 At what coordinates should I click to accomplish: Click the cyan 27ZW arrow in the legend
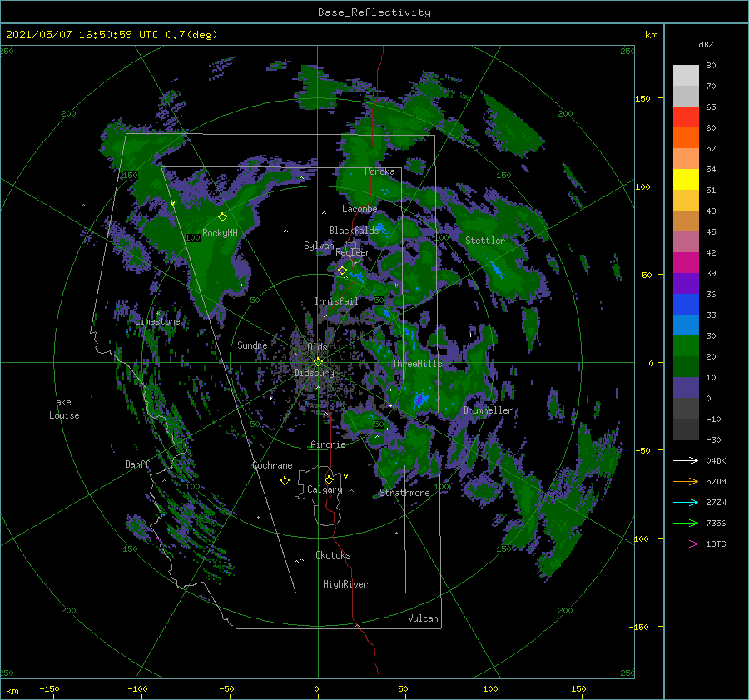(686, 502)
